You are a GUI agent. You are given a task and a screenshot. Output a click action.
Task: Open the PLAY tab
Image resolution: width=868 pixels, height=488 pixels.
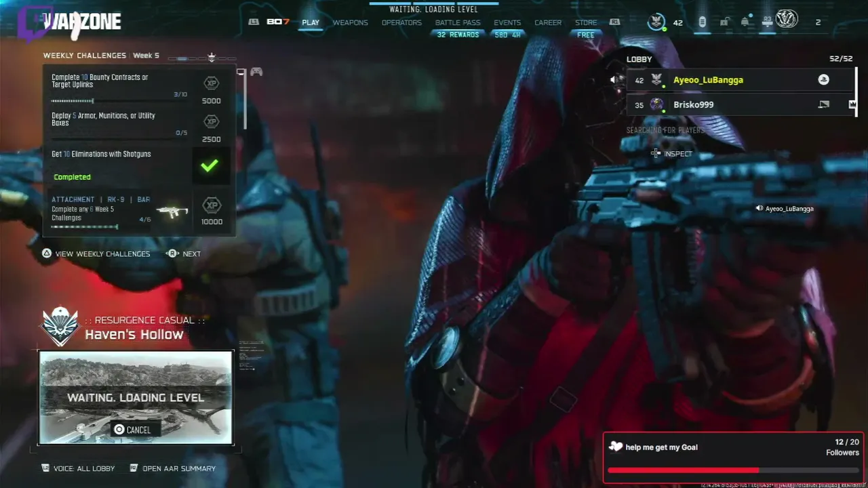click(x=311, y=22)
